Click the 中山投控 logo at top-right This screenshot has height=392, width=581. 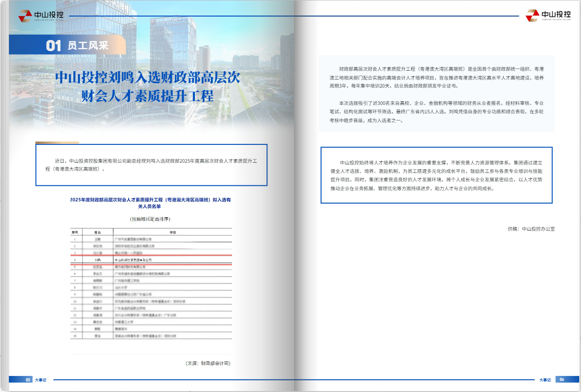tap(549, 15)
